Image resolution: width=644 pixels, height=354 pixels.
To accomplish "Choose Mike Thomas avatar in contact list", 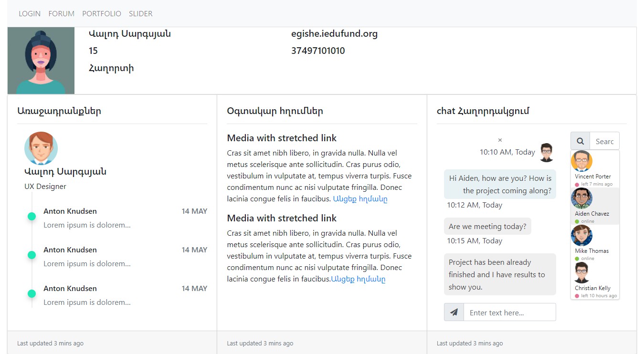I will [581, 236].
